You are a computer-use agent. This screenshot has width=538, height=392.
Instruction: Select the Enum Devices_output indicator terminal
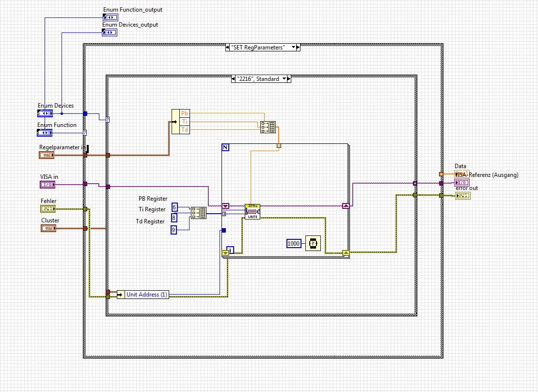pyautogui.click(x=110, y=32)
